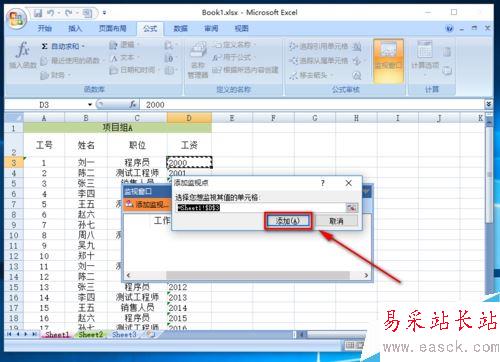Image resolution: width=500 pixels, height=362 pixels.
Task: Save the workbook from quick access toolbar
Action: coord(38,13)
